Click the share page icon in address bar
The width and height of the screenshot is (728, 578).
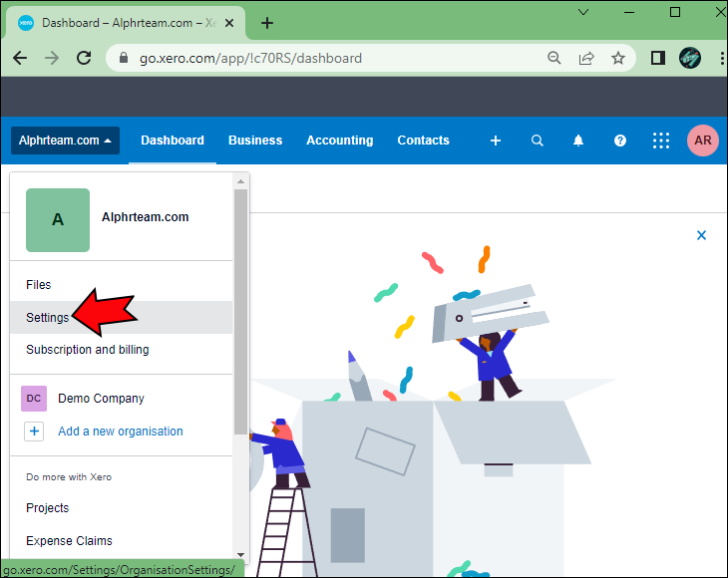(x=586, y=58)
